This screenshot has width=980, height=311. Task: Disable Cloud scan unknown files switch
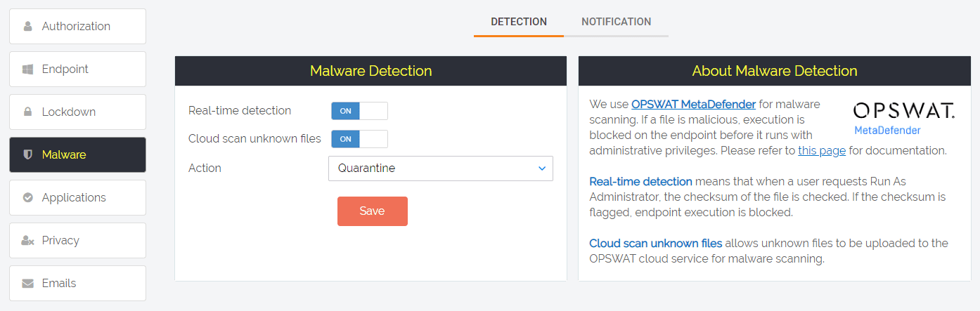[x=359, y=139]
